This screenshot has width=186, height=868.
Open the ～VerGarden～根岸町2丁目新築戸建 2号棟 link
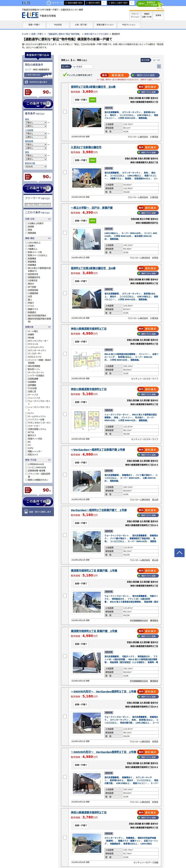(x=98, y=449)
